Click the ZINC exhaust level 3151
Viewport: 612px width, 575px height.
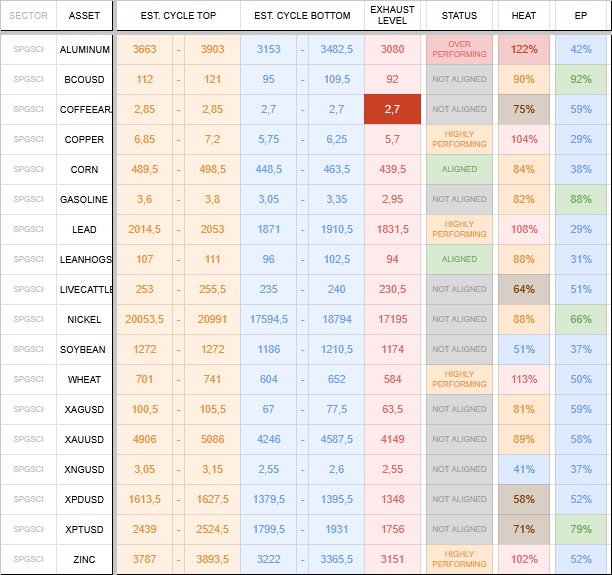coord(392,559)
